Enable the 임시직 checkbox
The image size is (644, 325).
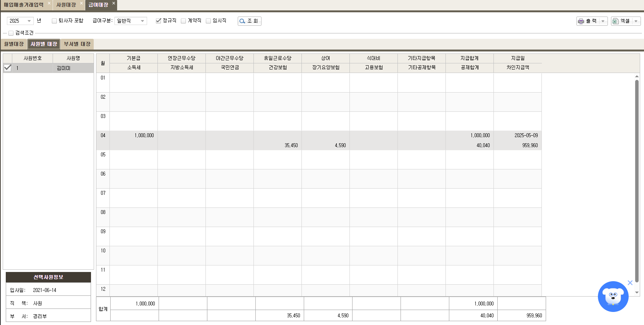pos(209,21)
